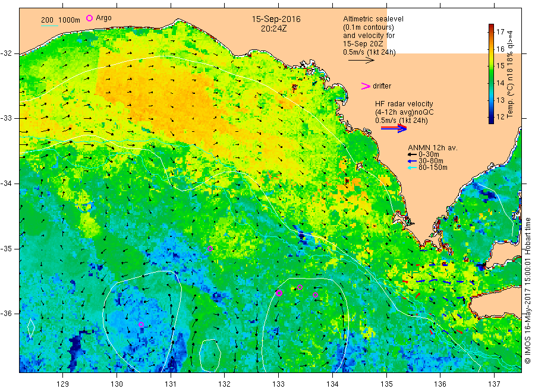
Task: Click the Argo legend label
Action: coord(103,18)
